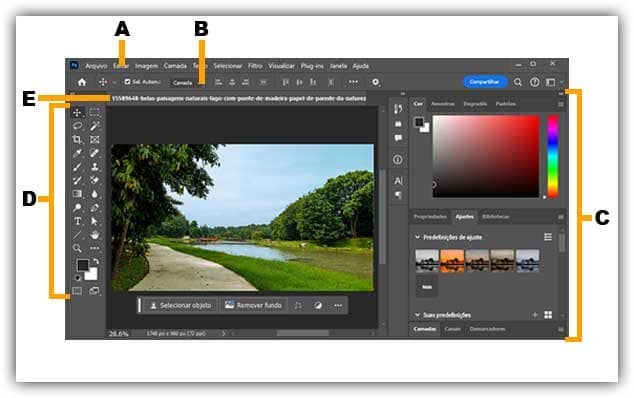This screenshot has width=634, height=398.
Task: Switch to the Amostras tab
Action: click(442, 104)
